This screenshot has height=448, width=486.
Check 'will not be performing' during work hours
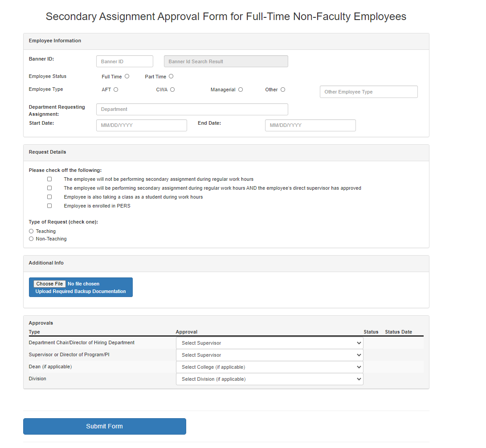pos(49,179)
